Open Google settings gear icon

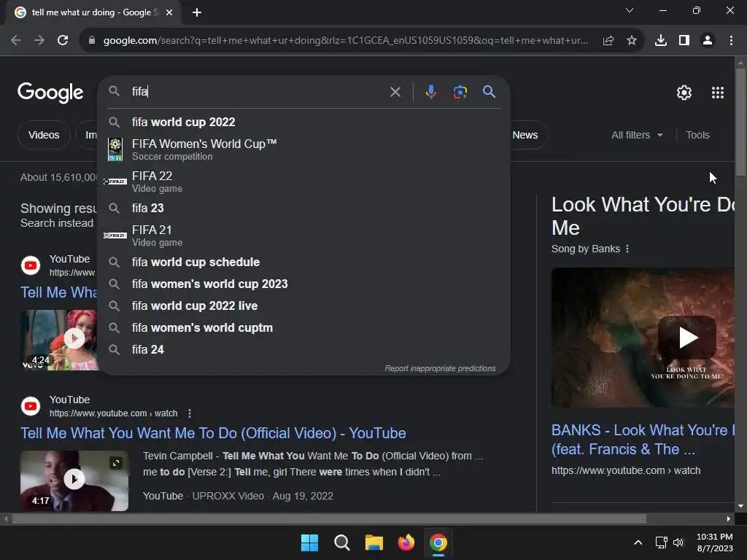click(x=684, y=93)
